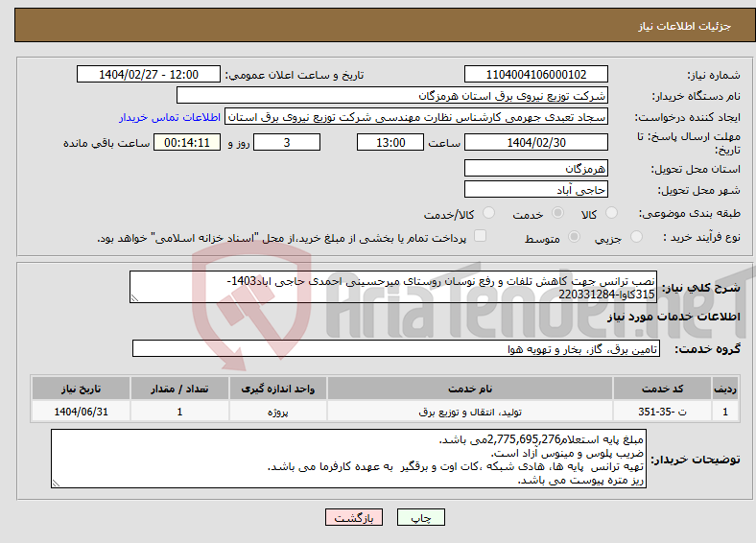Click the ایجاد کننده درخواست label

688,118
